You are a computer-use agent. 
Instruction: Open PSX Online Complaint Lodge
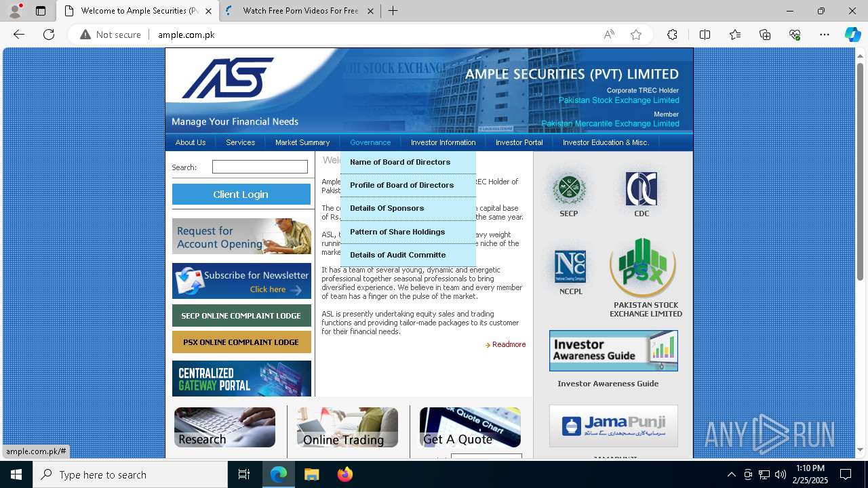(241, 342)
